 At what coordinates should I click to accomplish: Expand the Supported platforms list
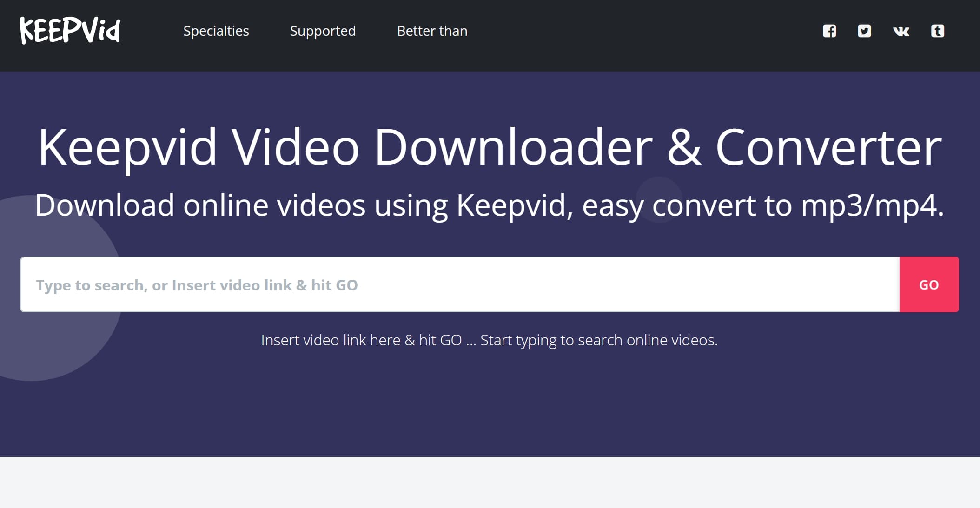tap(323, 30)
